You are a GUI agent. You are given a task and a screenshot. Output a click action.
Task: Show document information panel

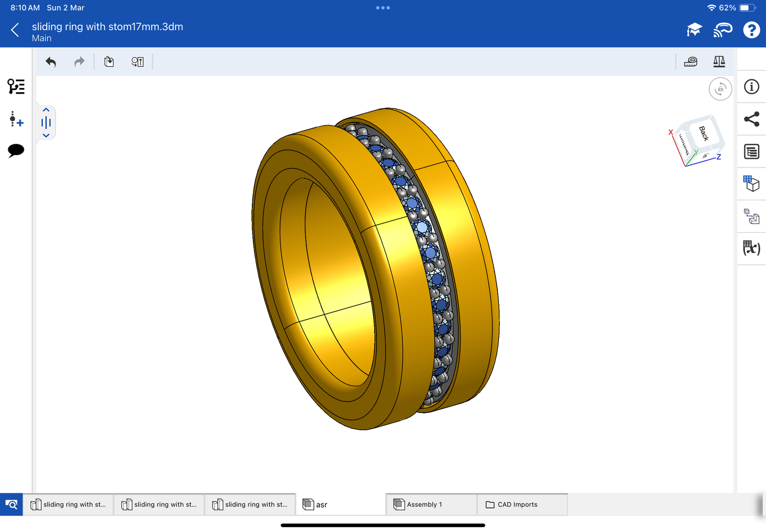coord(751,87)
